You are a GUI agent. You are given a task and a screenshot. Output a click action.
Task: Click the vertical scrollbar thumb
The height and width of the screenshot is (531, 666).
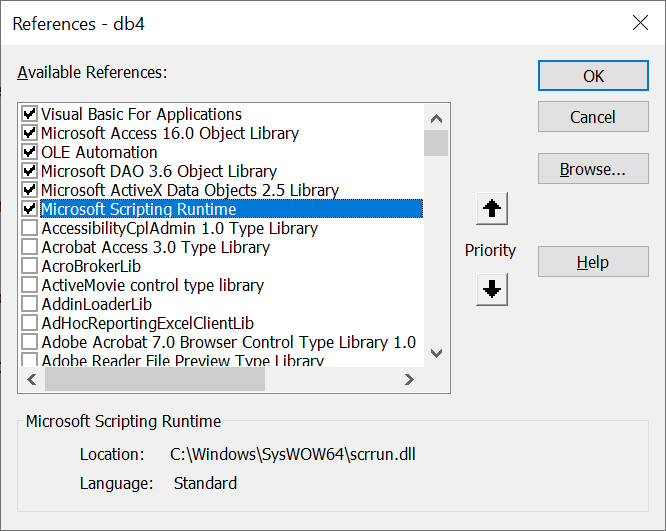pos(436,143)
